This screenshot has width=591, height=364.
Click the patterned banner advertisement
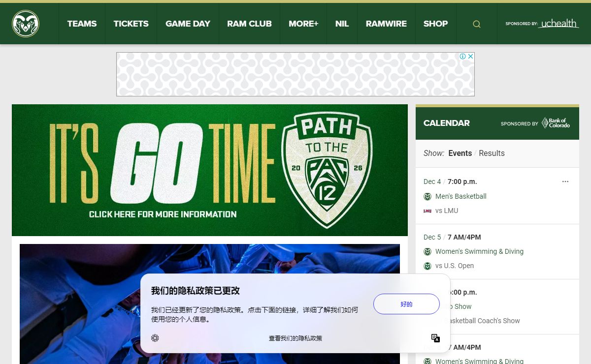click(295, 74)
